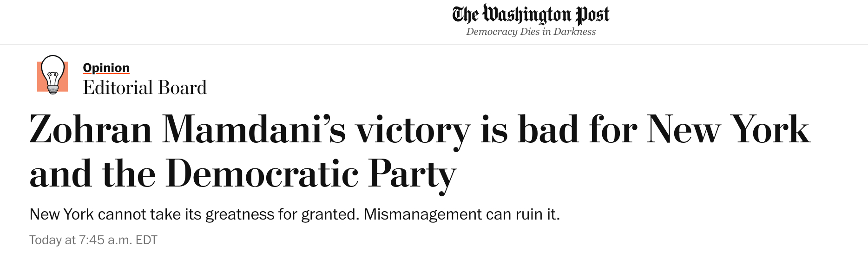Click the Editorial Board byline
The width and height of the screenshot is (868, 267).
pos(145,88)
